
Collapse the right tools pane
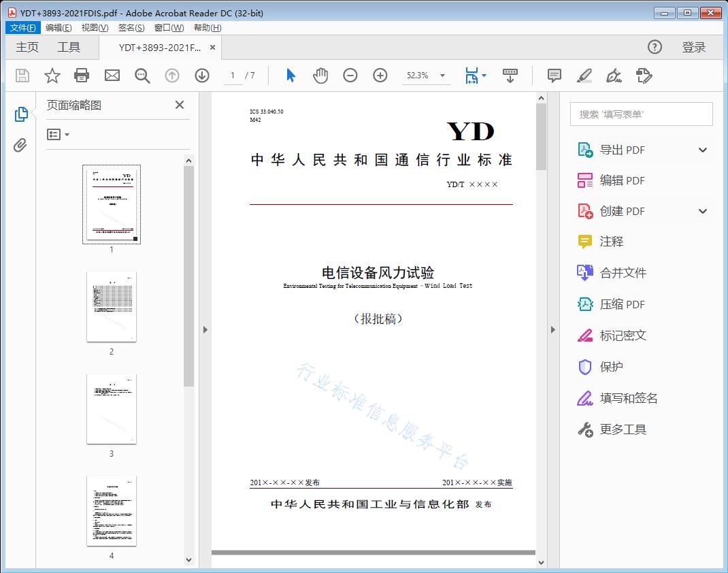click(x=552, y=330)
